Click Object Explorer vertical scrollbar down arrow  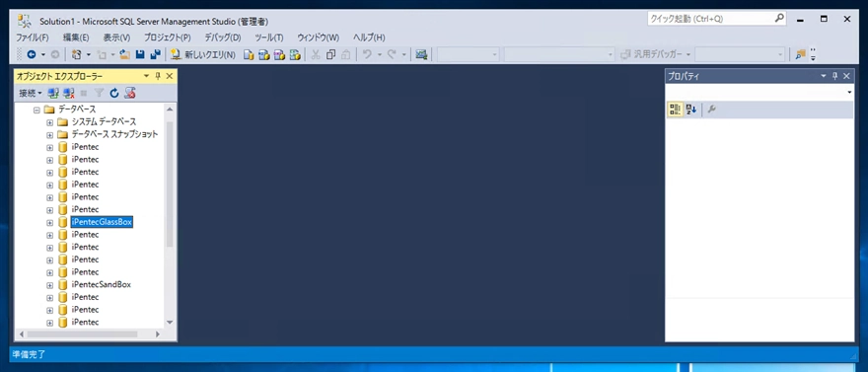(x=170, y=322)
